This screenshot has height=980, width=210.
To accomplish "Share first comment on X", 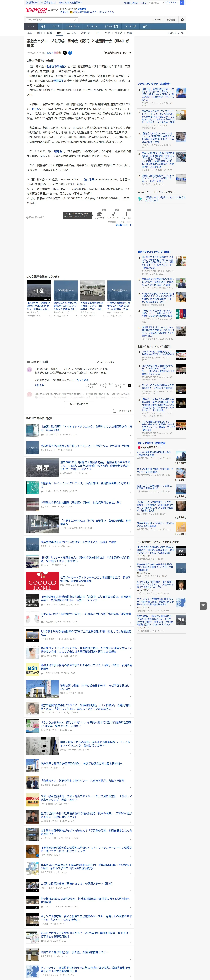I will [x=130, y=385].
